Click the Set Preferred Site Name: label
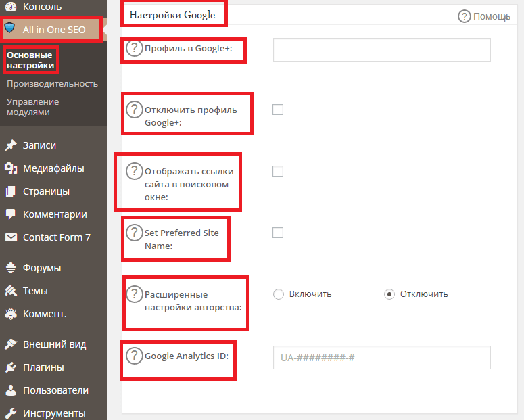524x420 pixels. coord(181,239)
